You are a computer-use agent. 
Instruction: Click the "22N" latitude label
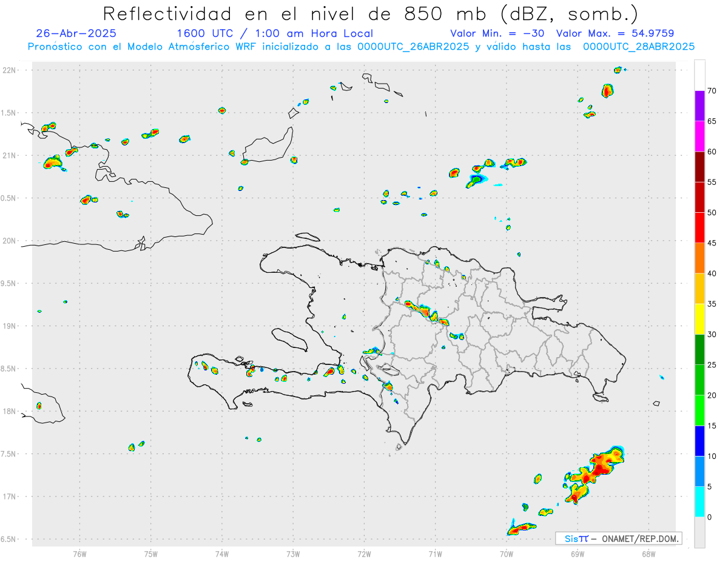(10, 70)
